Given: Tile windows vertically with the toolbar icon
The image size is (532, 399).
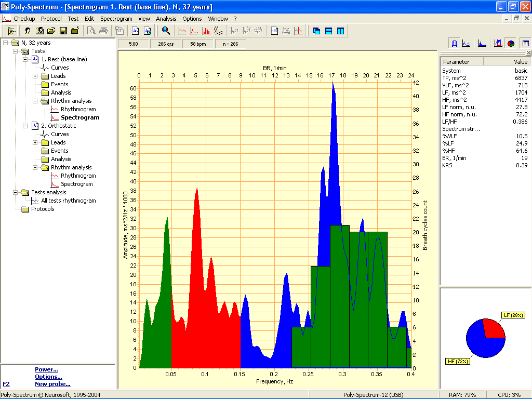Looking at the screenshot, I should click(x=340, y=31).
